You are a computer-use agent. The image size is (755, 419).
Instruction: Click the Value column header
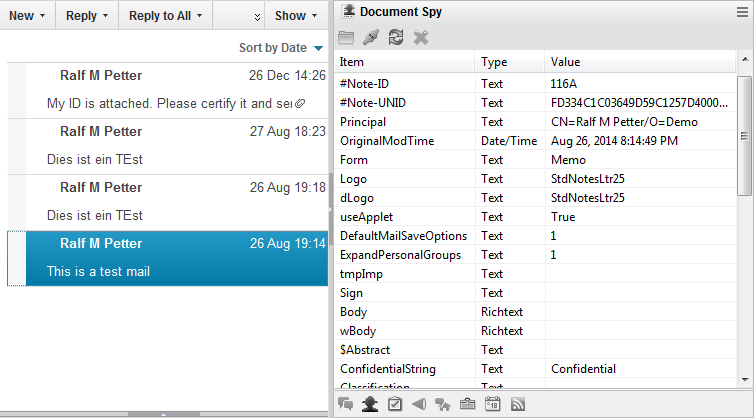(640, 62)
